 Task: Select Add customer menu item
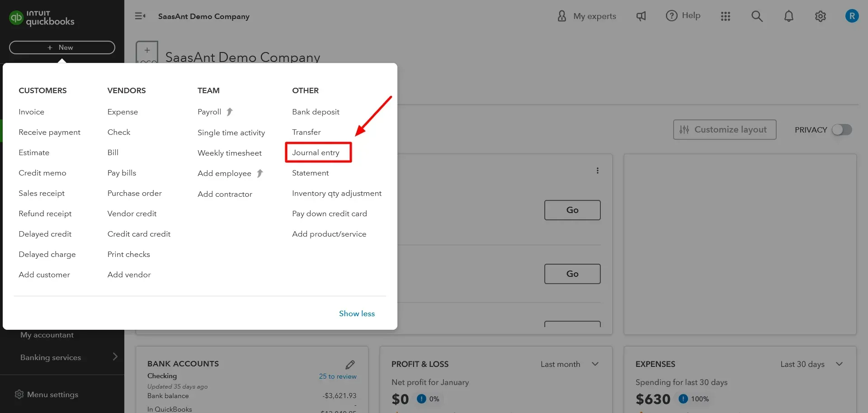tap(44, 275)
